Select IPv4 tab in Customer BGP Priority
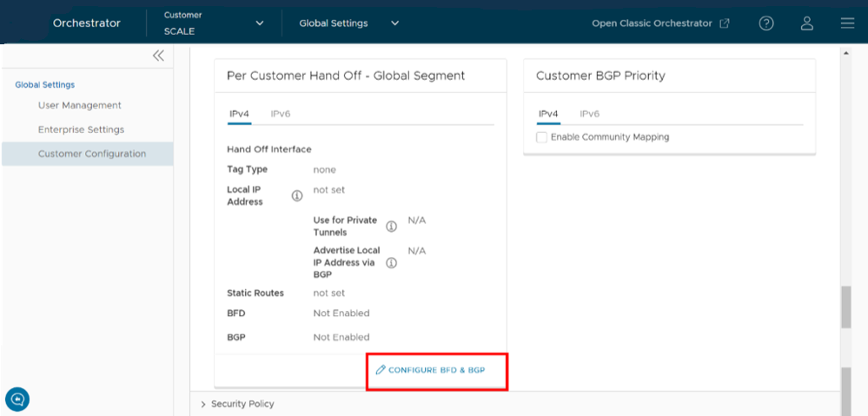The height and width of the screenshot is (416, 868). 547,114
